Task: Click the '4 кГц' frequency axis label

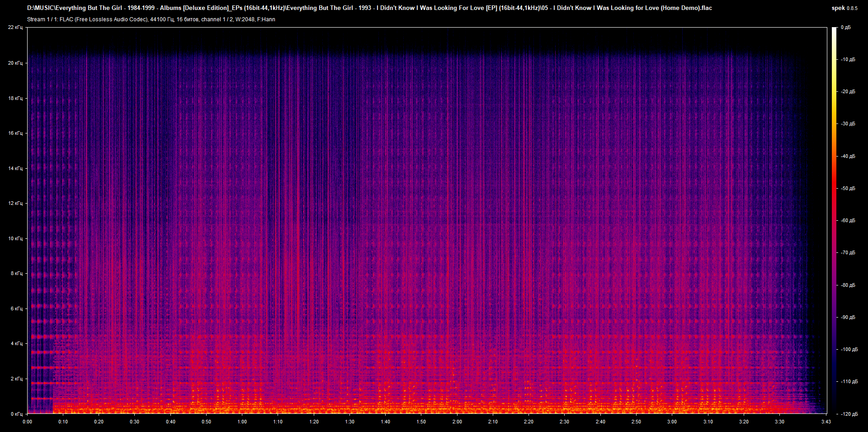Action: (17, 343)
